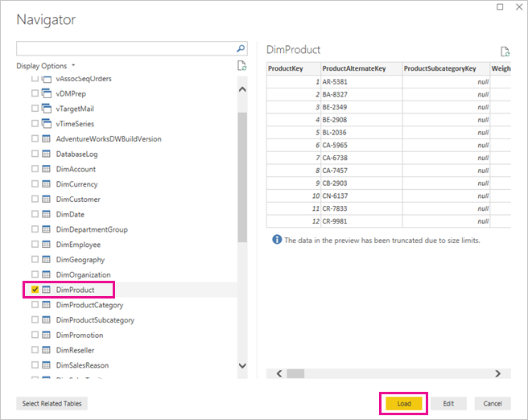The image size is (528, 420).
Task: Check the DimProductCategory checkbox
Action: 35,305
